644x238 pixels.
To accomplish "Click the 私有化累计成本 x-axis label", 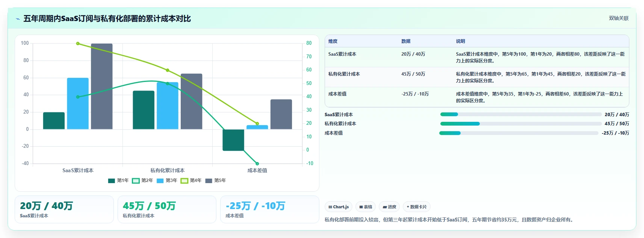I will click(x=168, y=170).
